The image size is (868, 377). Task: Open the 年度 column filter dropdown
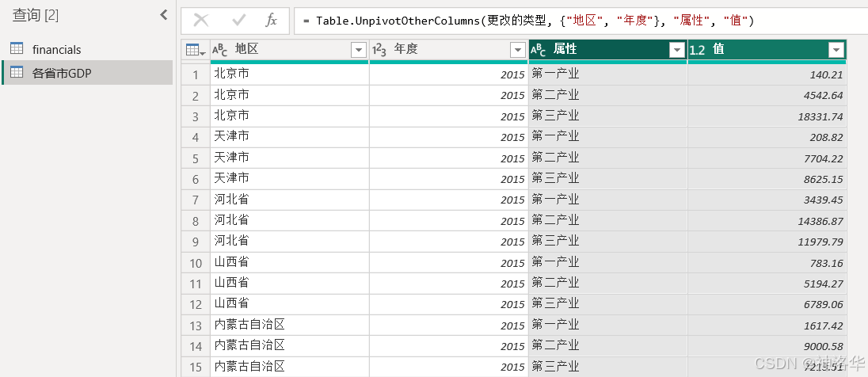coord(518,51)
